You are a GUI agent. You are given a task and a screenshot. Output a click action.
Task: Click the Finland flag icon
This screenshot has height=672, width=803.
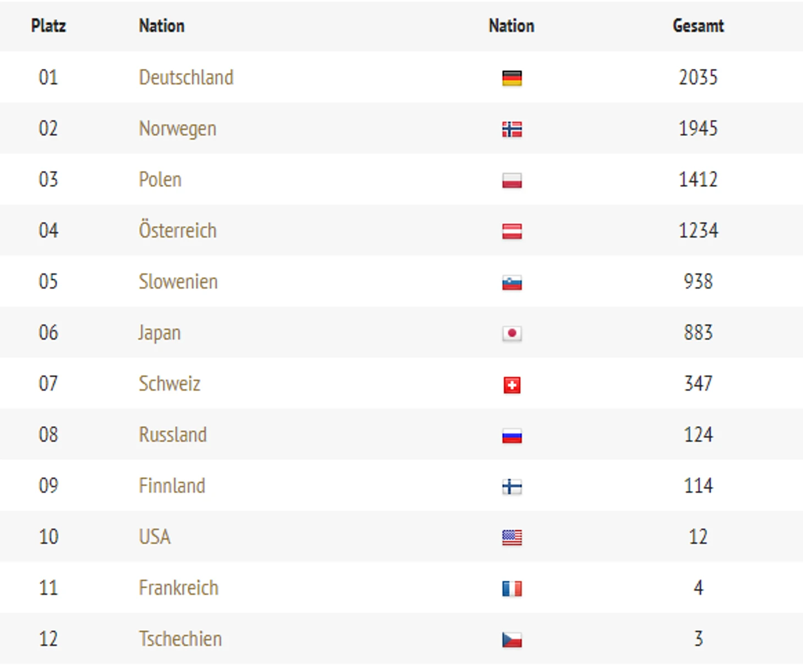[x=512, y=487]
